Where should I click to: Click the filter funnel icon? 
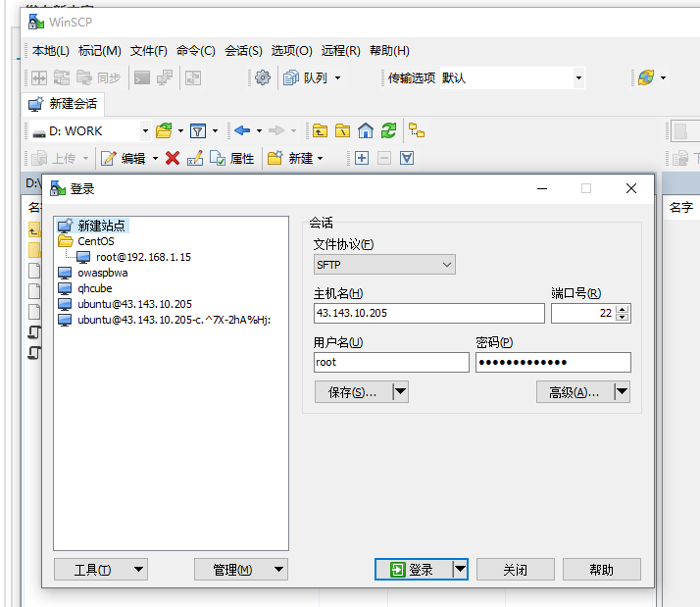pyautogui.click(x=197, y=130)
